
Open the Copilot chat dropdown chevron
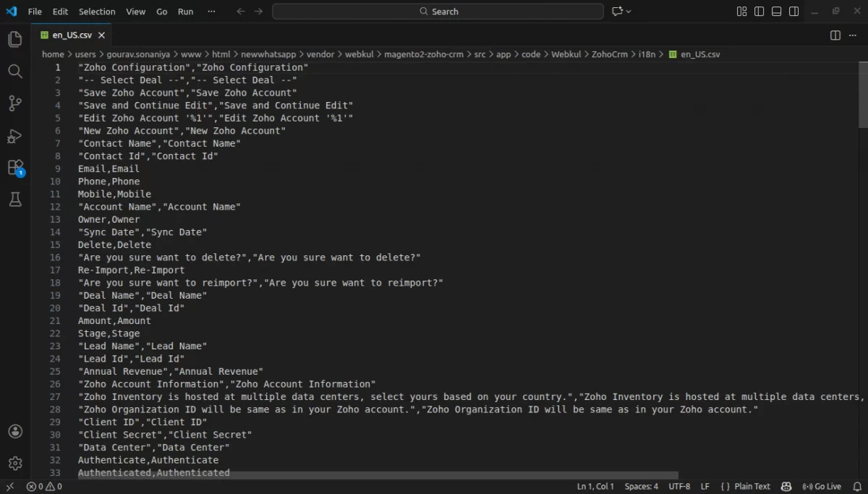(629, 12)
